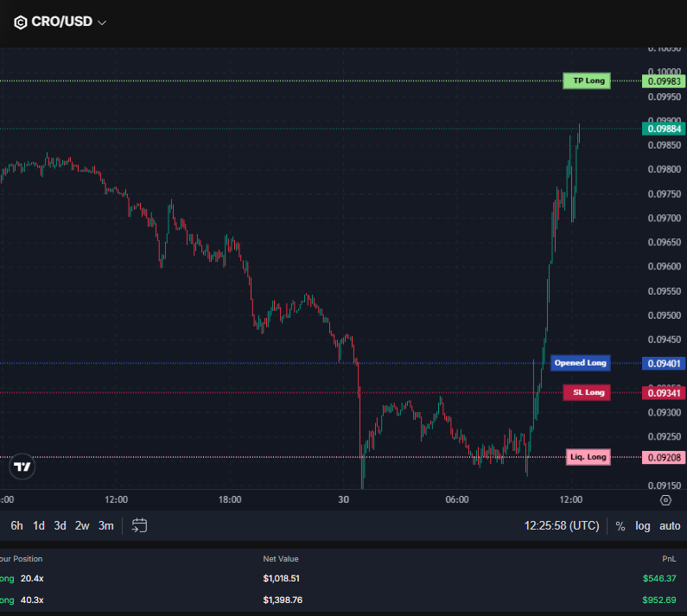Select the 1d time range
The height and width of the screenshot is (616, 687).
(39, 526)
